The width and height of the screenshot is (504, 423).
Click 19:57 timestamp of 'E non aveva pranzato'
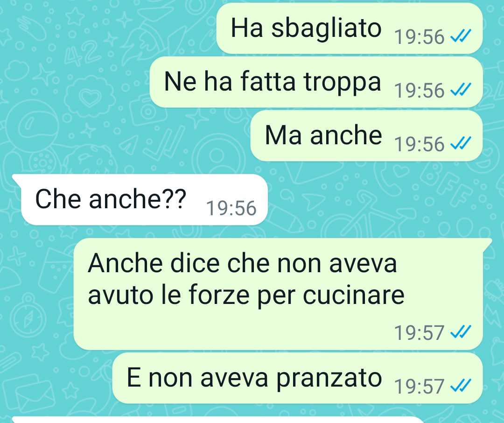pyautogui.click(x=420, y=387)
